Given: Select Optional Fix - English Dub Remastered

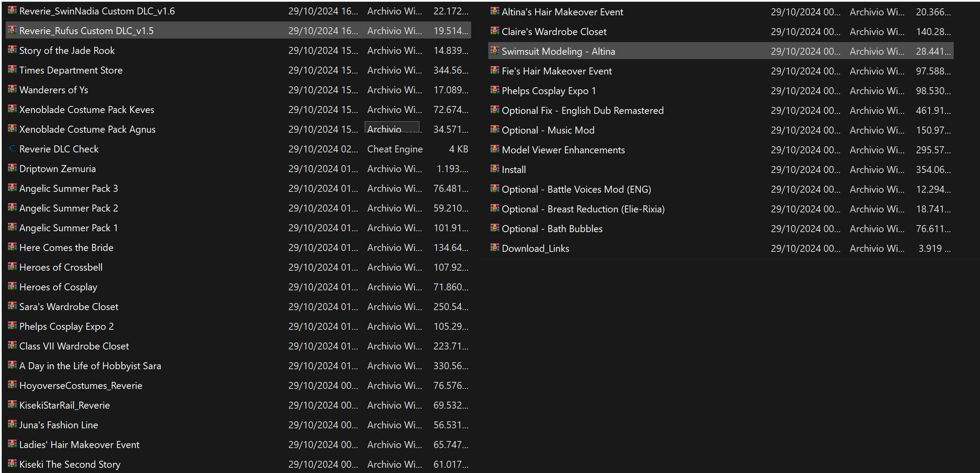Looking at the screenshot, I should 582,111.
